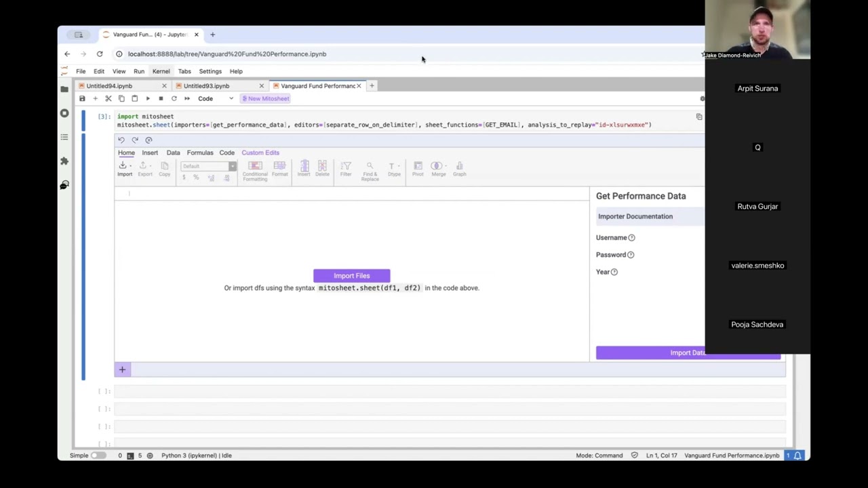
Task: Open the Custom Edits tab
Action: [x=260, y=153]
